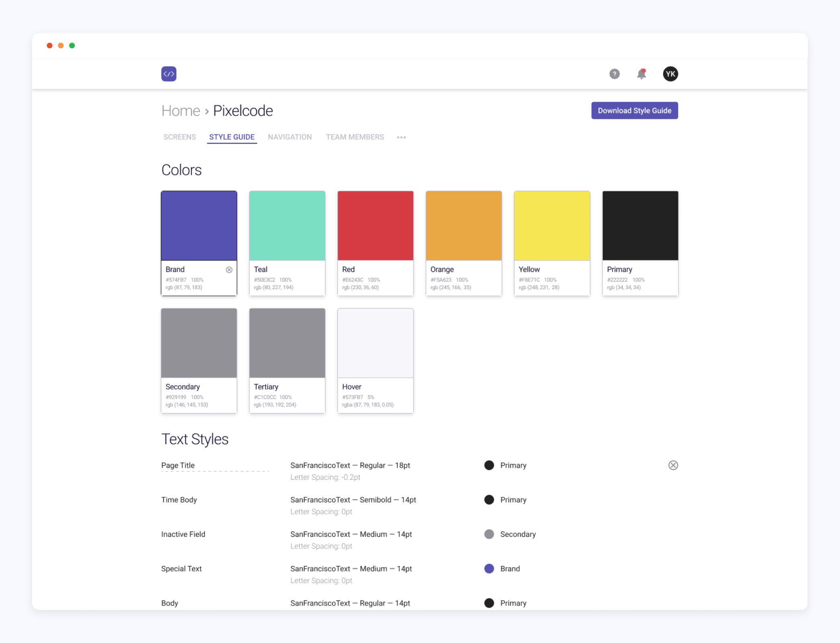Click 'SanFranciscoText — Semibold — 14pt' font spec
Viewport: 840px width, 643px height.
353,500
